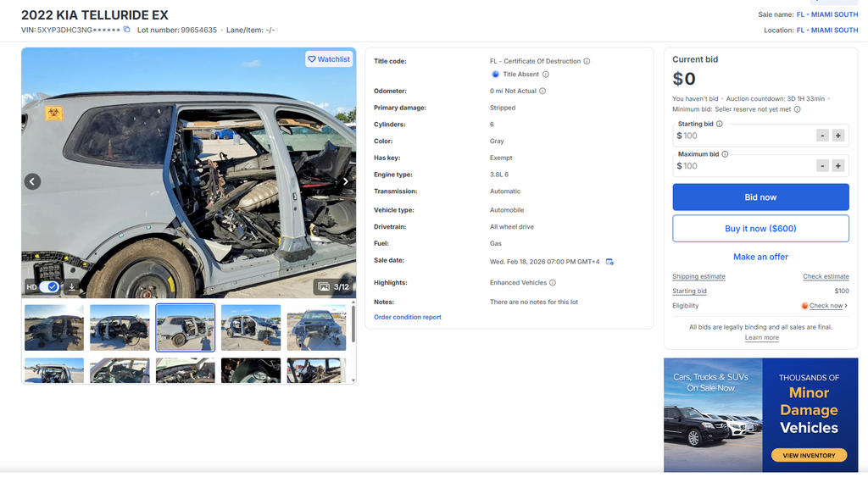Click Title Absent blue status dot

(495, 75)
